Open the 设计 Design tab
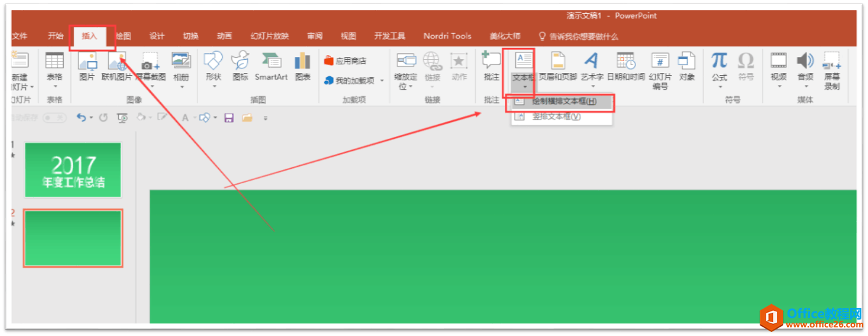Image resolution: width=868 pixels, height=336 pixels. pyautogui.click(x=157, y=36)
